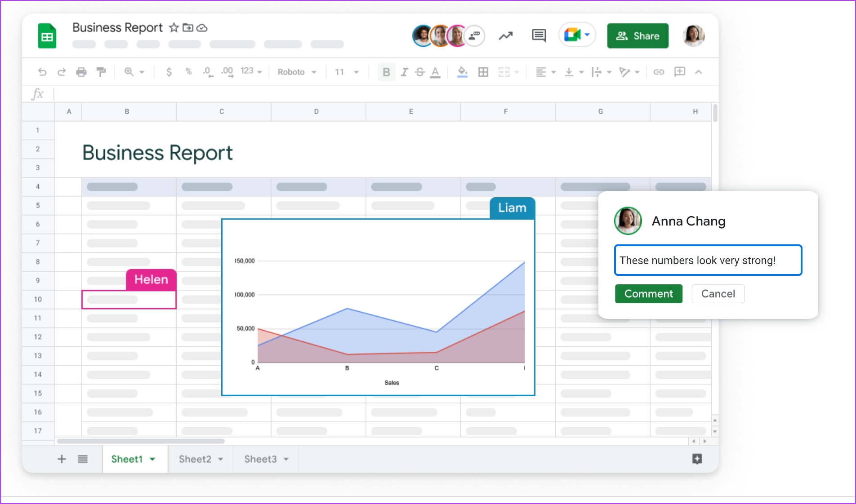856x504 pixels.
Task: Click the first collaborator avatar
Action: (x=422, y=36)
